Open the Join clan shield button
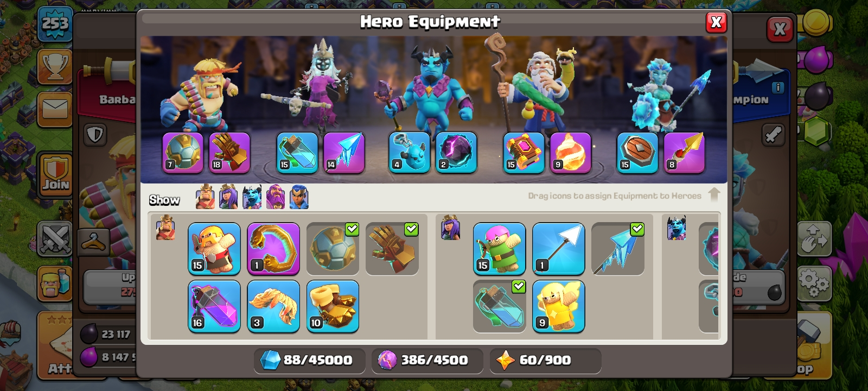 pos(55,174)
